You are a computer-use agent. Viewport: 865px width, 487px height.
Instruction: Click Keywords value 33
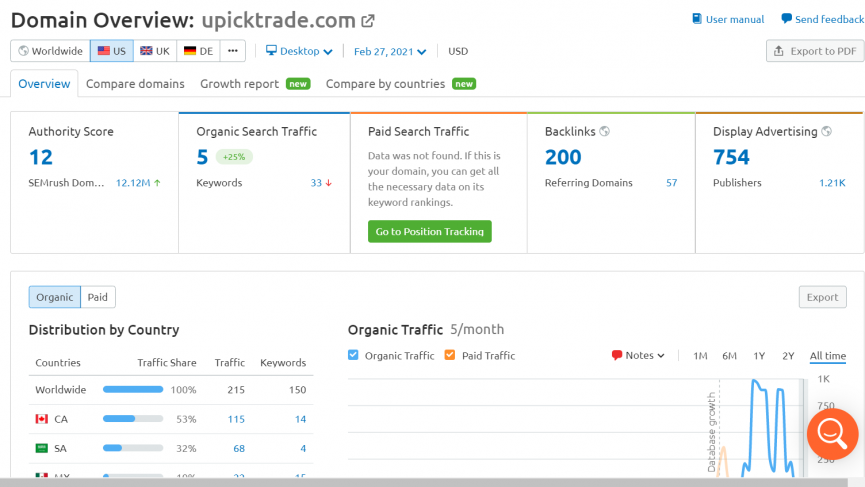316,183
